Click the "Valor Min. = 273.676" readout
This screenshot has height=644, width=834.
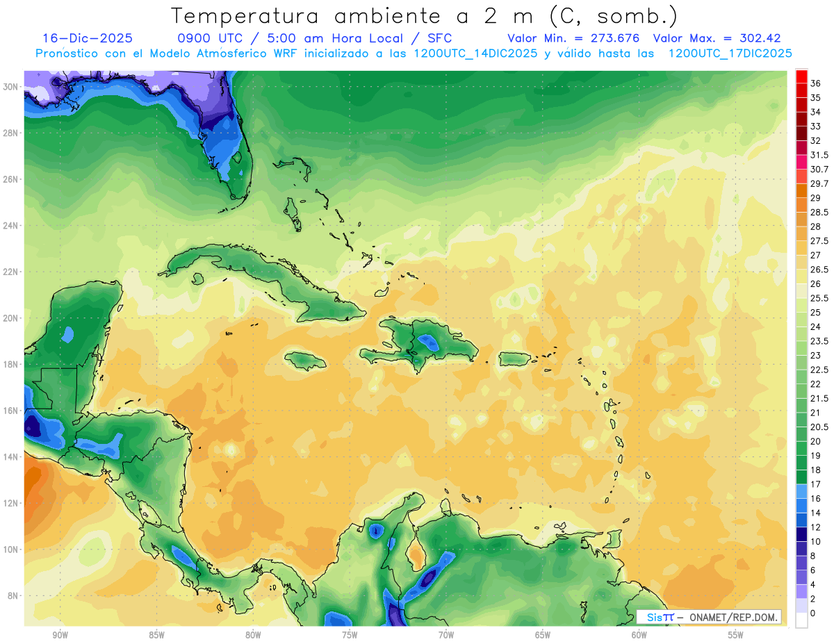point(573,38)
